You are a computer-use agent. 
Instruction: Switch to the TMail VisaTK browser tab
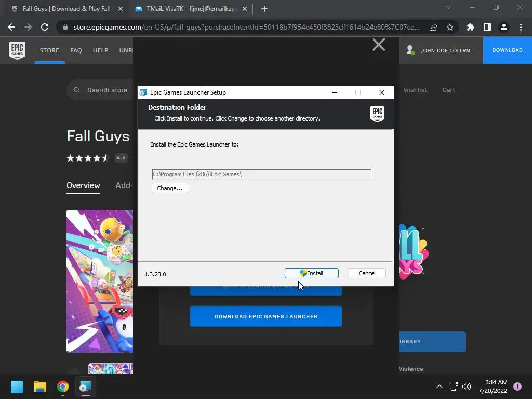coord(191,9)
